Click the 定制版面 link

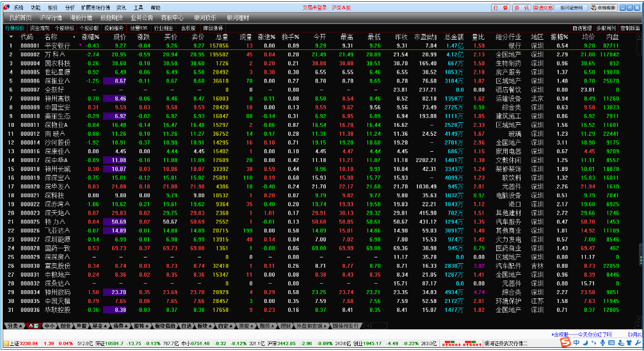tap(629, 28)
